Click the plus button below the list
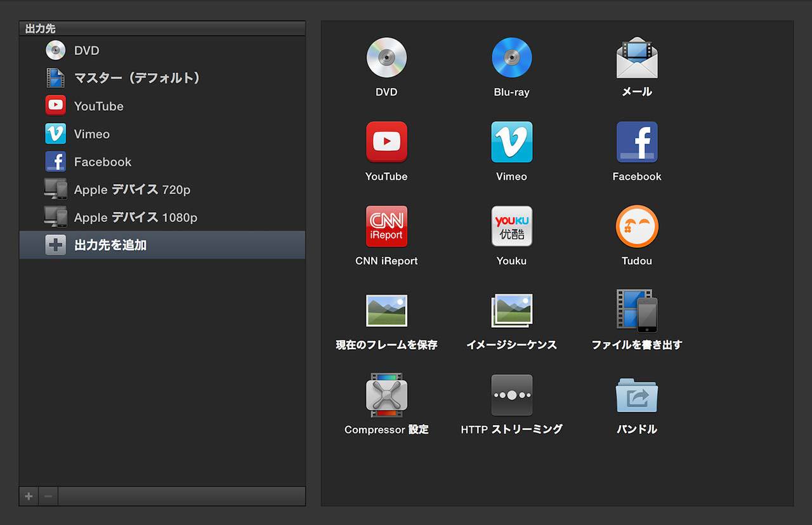 29,496
